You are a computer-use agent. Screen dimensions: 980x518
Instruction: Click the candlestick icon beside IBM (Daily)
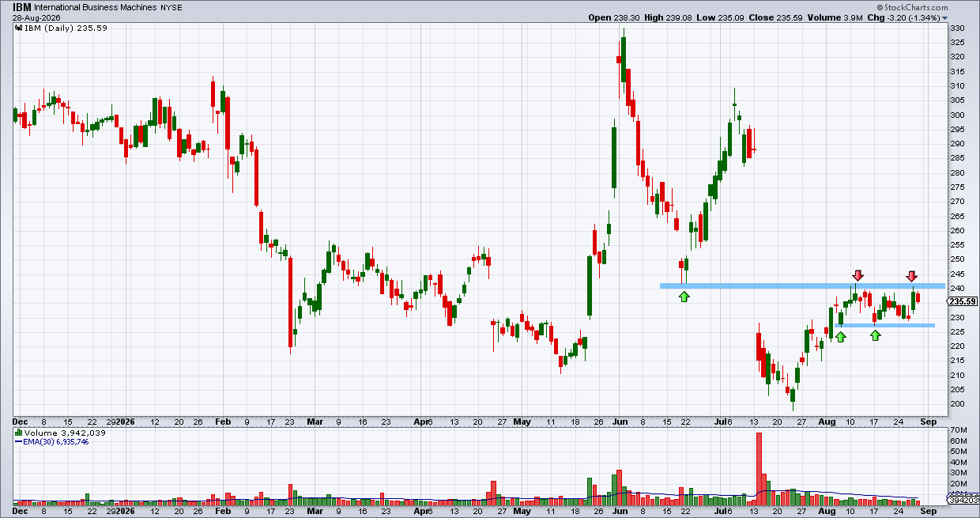(17, 28)
